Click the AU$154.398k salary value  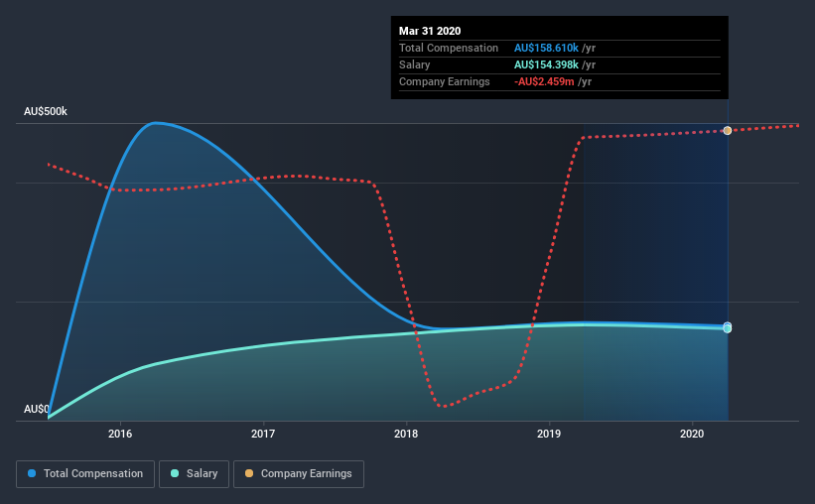(x=546, y=64)
